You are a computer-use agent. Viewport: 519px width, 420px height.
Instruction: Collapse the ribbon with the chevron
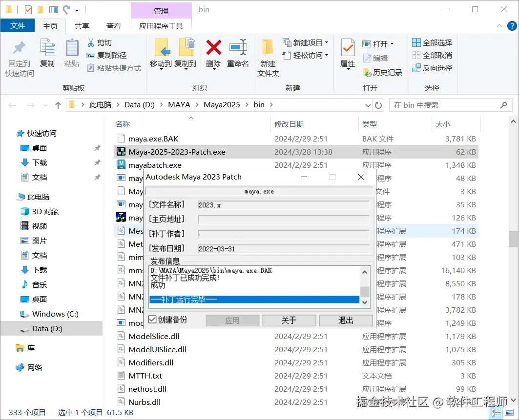coord(499,26)
